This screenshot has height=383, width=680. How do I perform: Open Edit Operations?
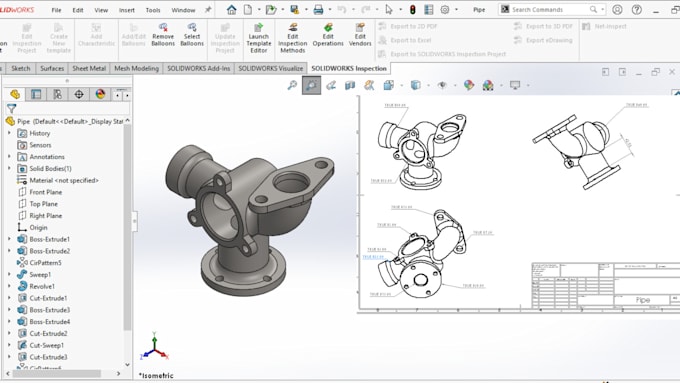click(x=328, y=35)
